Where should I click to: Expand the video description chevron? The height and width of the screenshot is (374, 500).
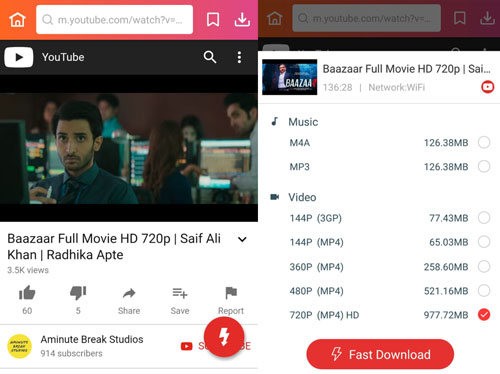tap(242, 239)
